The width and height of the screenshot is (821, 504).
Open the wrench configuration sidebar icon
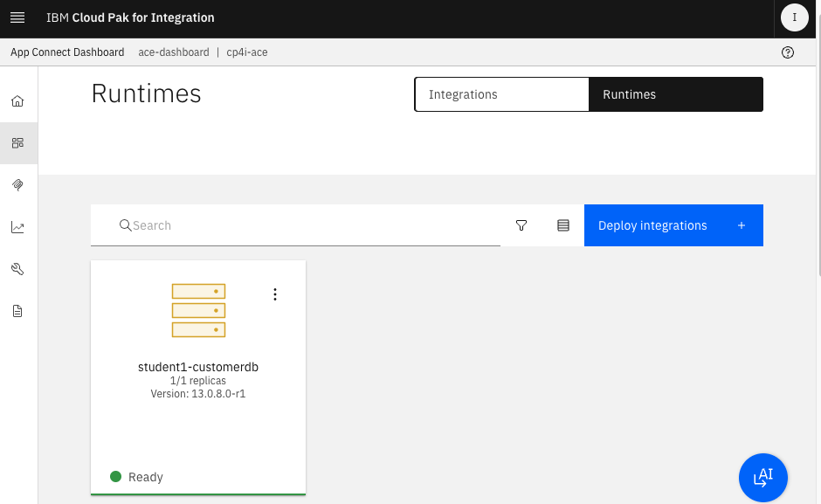(17, 269)
